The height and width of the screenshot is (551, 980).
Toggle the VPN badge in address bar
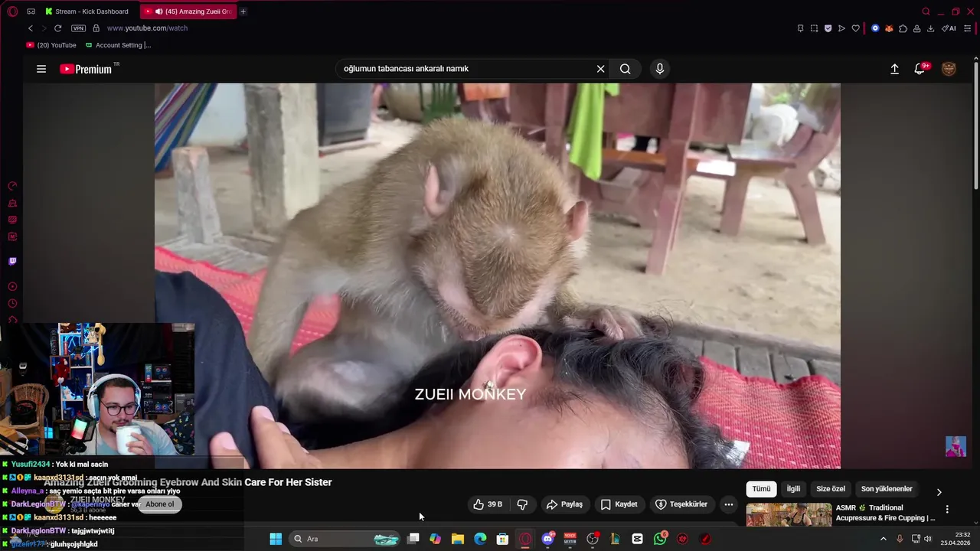(78, 28)
